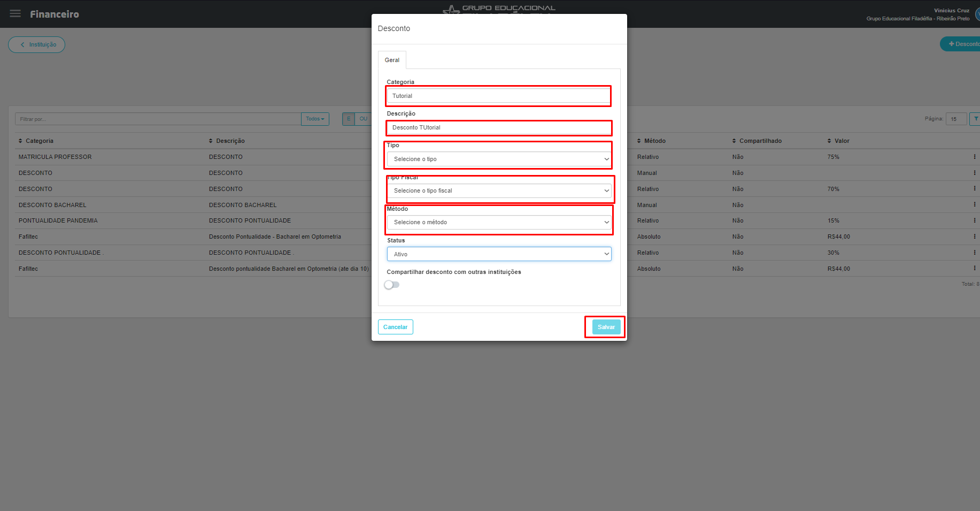Switch to the Geral tab
This screenshot has height=511, width=980.
pos(392,60)
